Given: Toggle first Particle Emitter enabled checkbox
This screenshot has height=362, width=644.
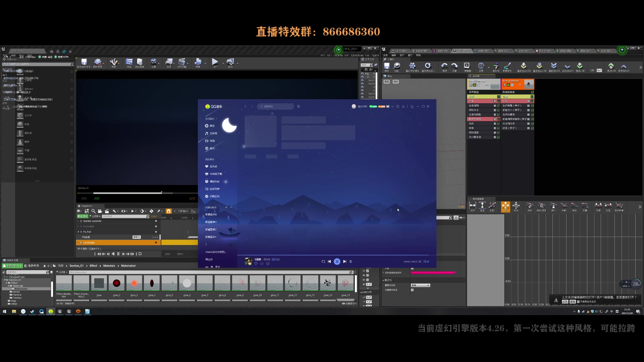Looking at the screenshot, I should coord(471,85).
